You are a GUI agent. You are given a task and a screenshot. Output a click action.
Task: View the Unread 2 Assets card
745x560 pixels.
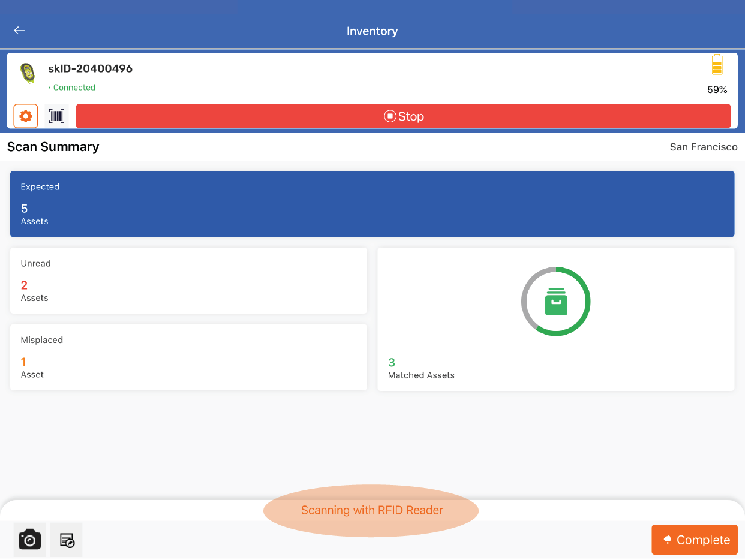pos(188,281)
